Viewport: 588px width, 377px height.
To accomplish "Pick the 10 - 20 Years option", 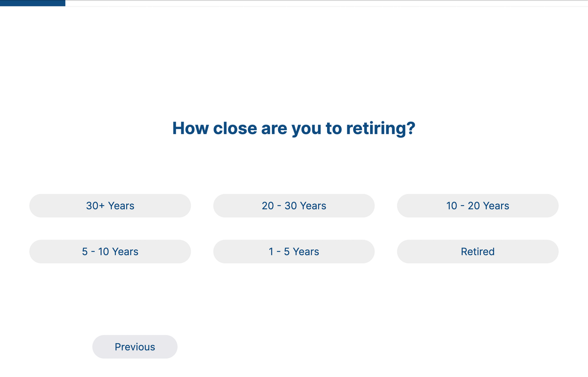I will click(478, 206).
